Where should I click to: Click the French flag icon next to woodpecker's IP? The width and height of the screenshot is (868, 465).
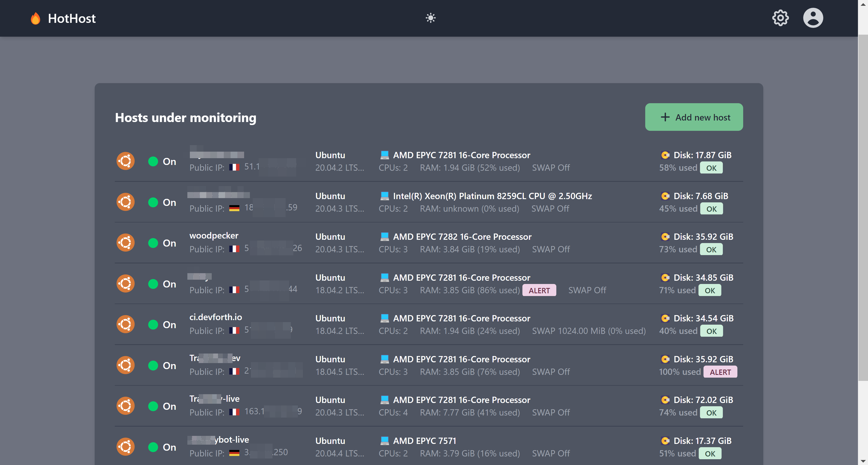pos(235,249)
